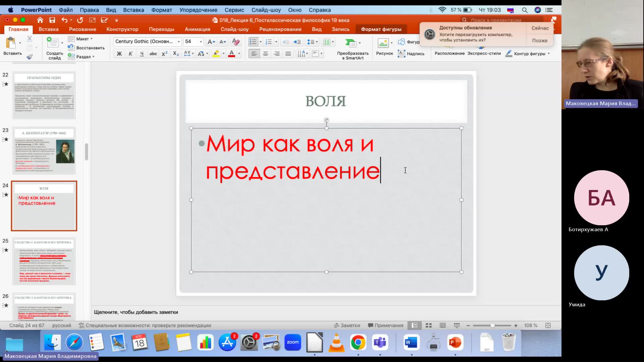Open font color dropdown arrow

pos(239,54)
